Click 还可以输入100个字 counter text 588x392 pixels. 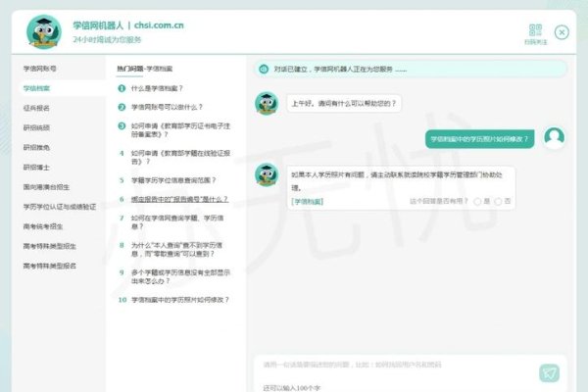pos(292,388)
